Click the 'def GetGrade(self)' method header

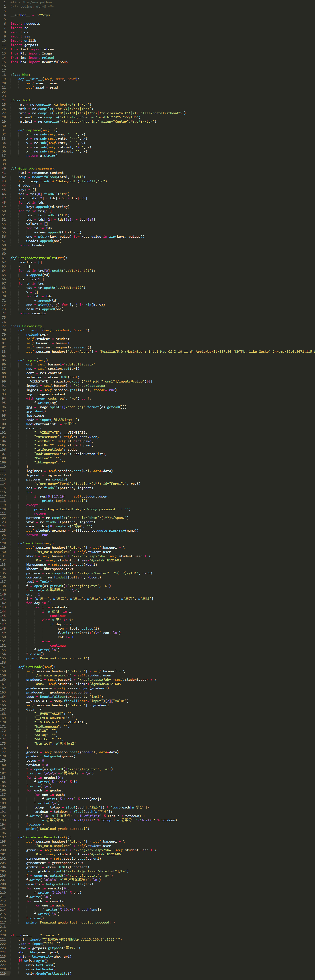click(37, 667)
